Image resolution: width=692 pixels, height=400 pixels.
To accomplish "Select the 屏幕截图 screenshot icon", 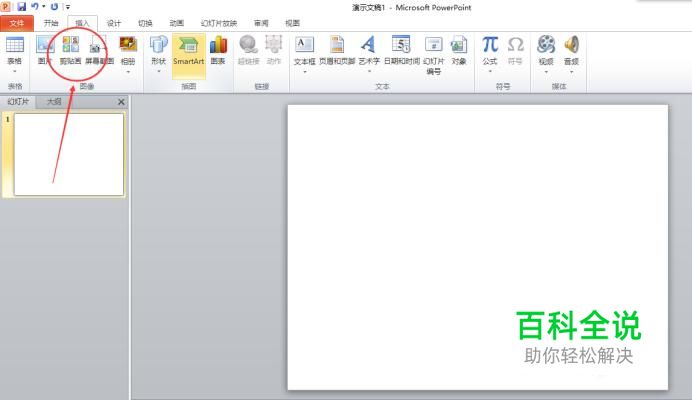I will (99, 45).
